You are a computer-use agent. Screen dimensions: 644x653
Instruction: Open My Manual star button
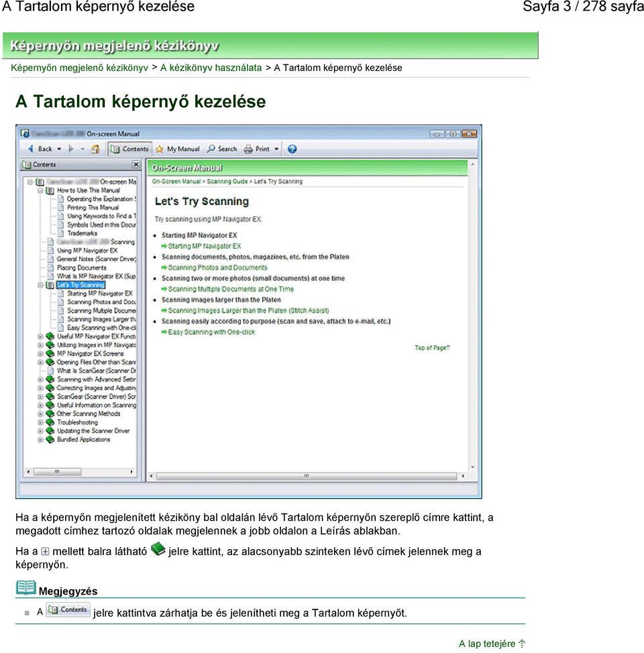coord(178,149)
